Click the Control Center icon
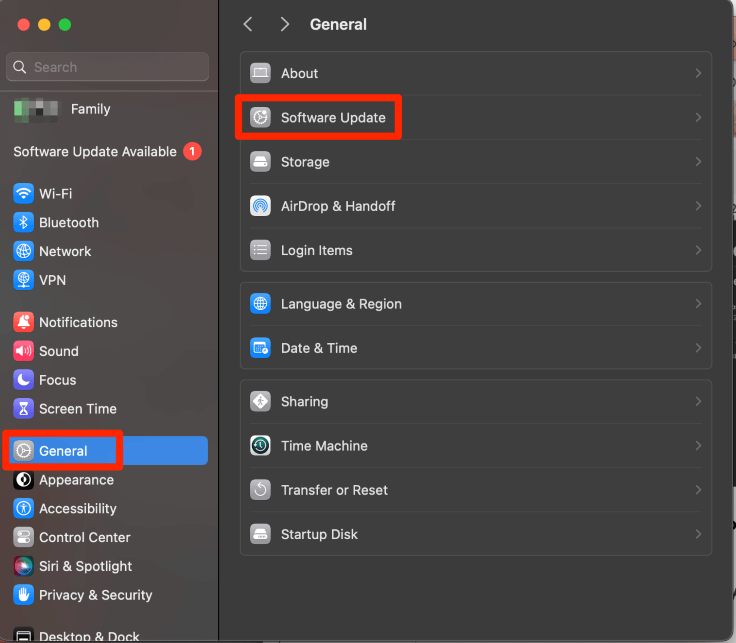Screen dimensions: 736x643 (x=23, y=537)
